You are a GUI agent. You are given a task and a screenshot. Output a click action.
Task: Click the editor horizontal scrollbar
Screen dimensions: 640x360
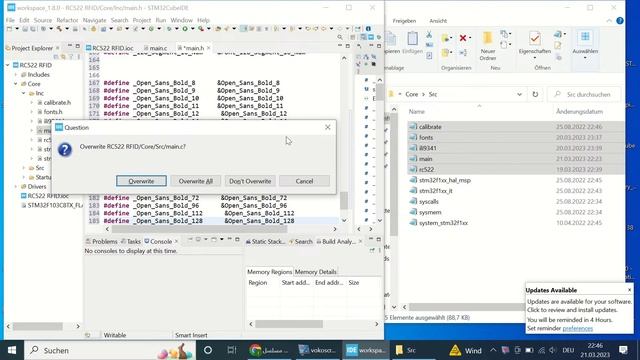coord(199,229)
